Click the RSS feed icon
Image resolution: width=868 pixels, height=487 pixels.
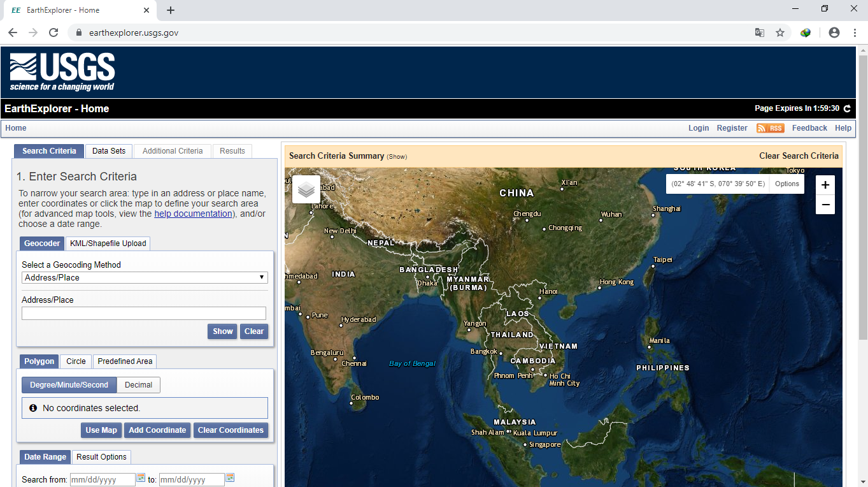[x=770, y=128]
